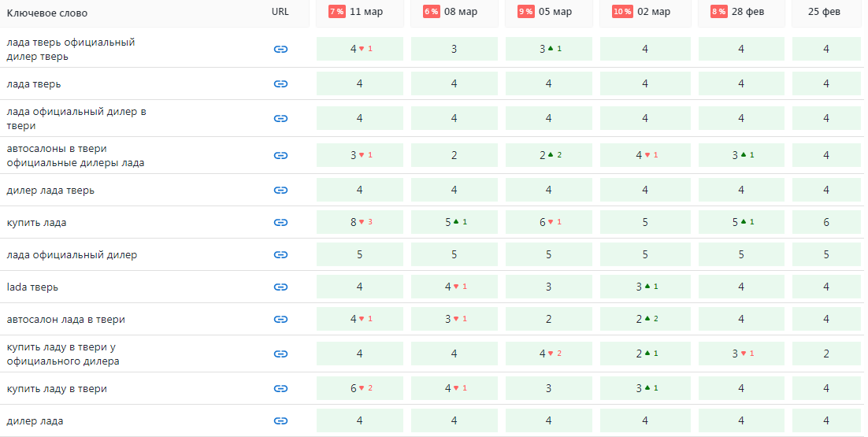Viewport: 868px width, 437px height.
Task: Click 08 мар cell for 'lada тверь'
Action: [454, 287]
